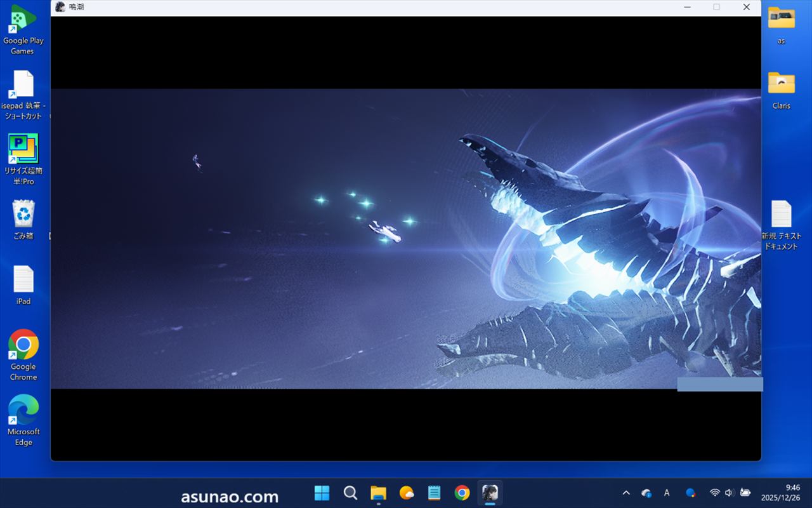Click the speaker volume icon in the tray
812x508 pixels.
tap(729, 493)
